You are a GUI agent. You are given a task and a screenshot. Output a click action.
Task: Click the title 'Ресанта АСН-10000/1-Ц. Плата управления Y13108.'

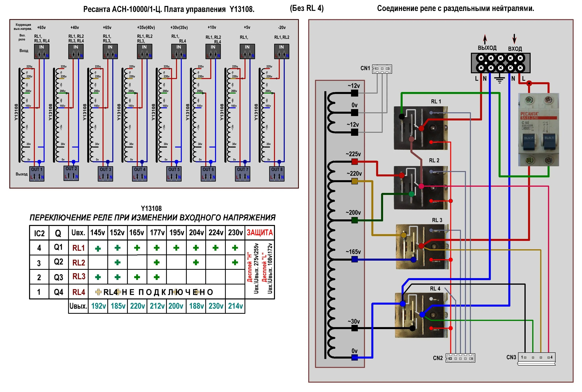169,10
